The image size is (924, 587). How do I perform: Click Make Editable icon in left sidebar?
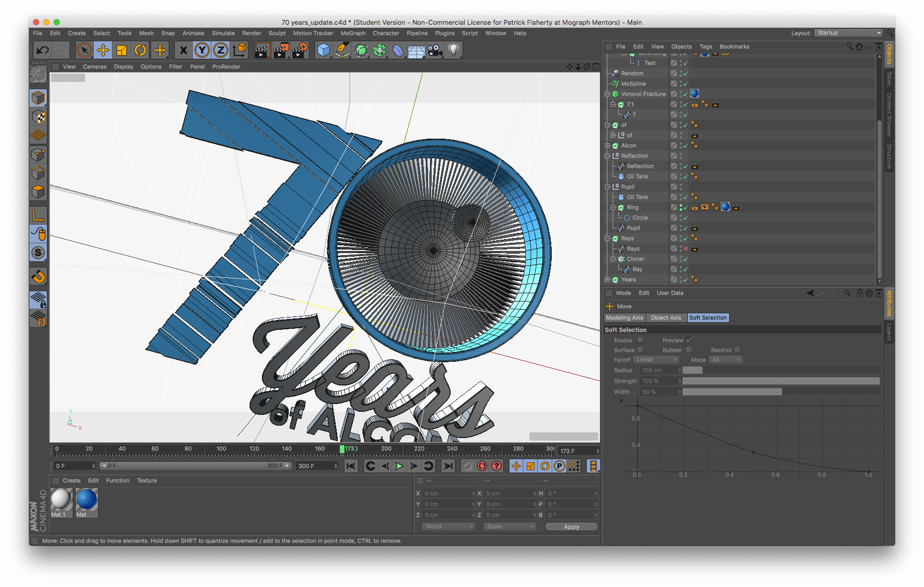coord(38,75)
